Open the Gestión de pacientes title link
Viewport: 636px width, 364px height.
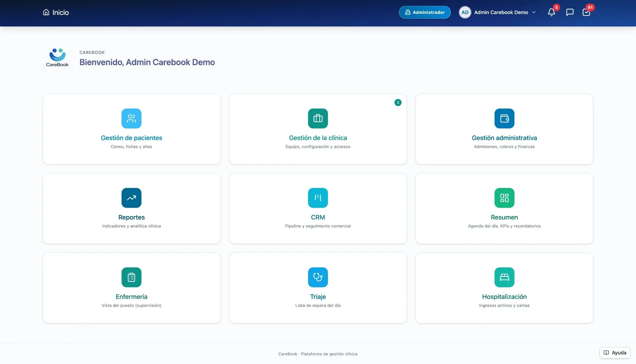[132, 138]
